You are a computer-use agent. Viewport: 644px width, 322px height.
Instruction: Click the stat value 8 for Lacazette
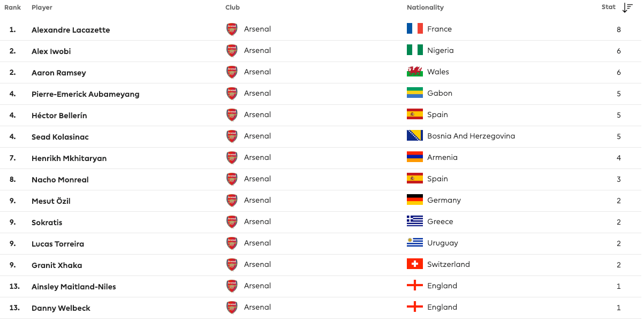tap(619, 29)
